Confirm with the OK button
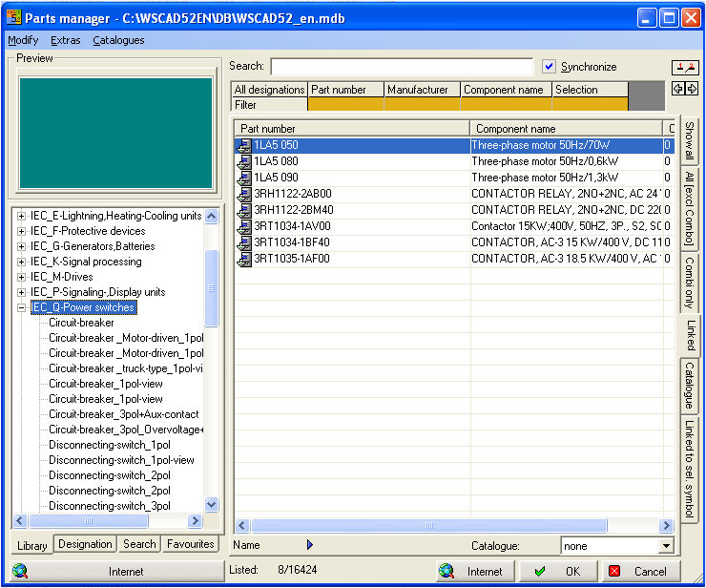The height and width of the screenshot is (588, 706). click(559, 572)
